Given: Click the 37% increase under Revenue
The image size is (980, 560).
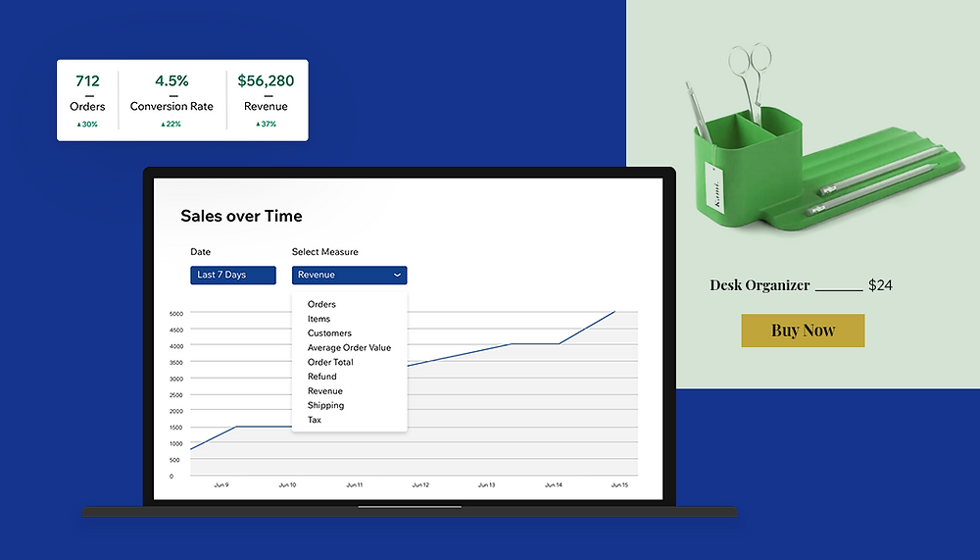Looking at the screenshot, I should point(266,124).
